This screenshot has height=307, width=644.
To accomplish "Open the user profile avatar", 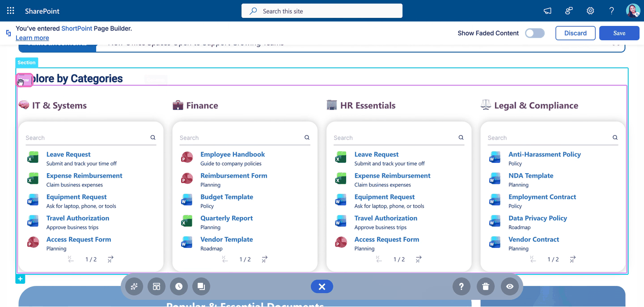I will point(633,11).
